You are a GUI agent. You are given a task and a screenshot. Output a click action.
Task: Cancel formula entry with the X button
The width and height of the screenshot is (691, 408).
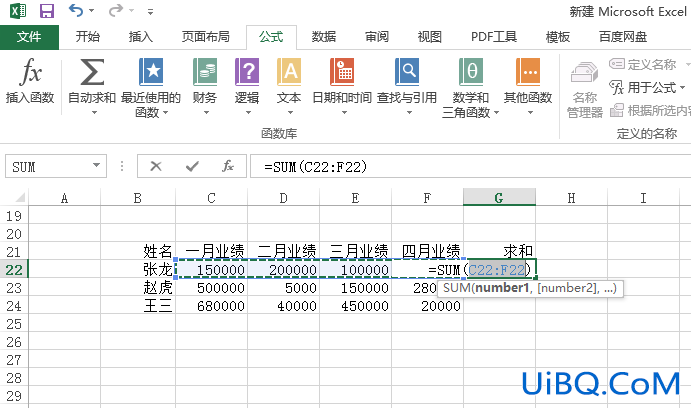pyautogui.click(x=156, y=166)
